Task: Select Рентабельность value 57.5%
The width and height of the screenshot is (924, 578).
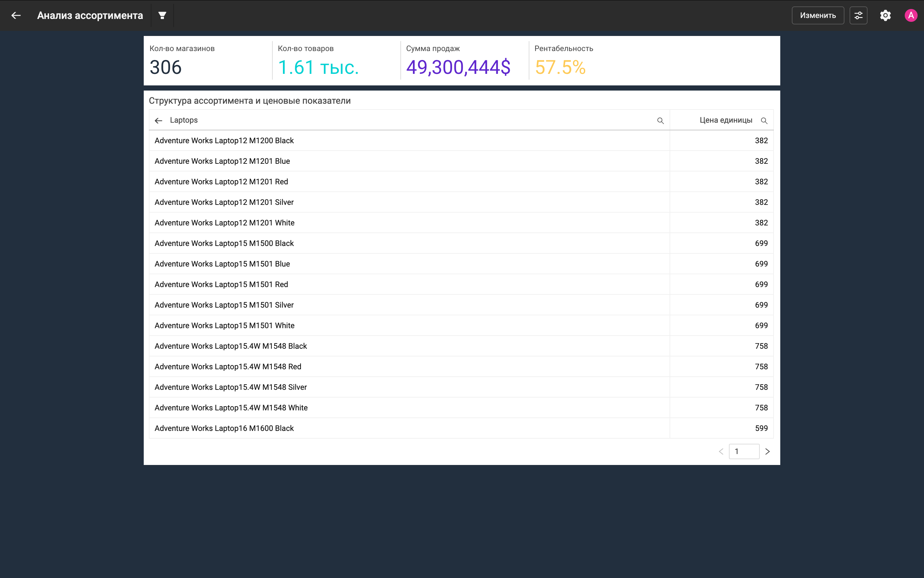Action: [560, 67]
